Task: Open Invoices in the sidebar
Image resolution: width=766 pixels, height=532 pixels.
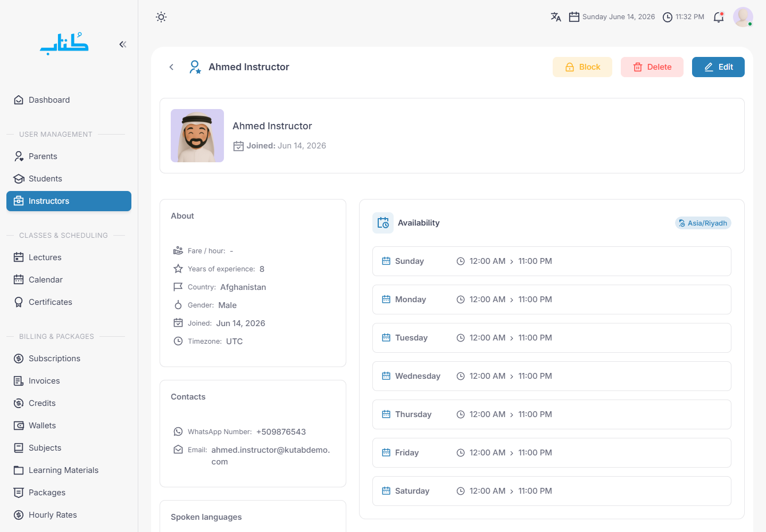Action: (x=69, y=381)
